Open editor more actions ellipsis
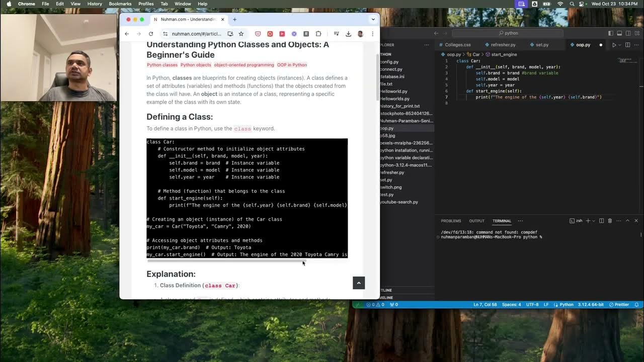Viewport: 644px width, 362px height. pyautogui.click(x=635, y=45)
